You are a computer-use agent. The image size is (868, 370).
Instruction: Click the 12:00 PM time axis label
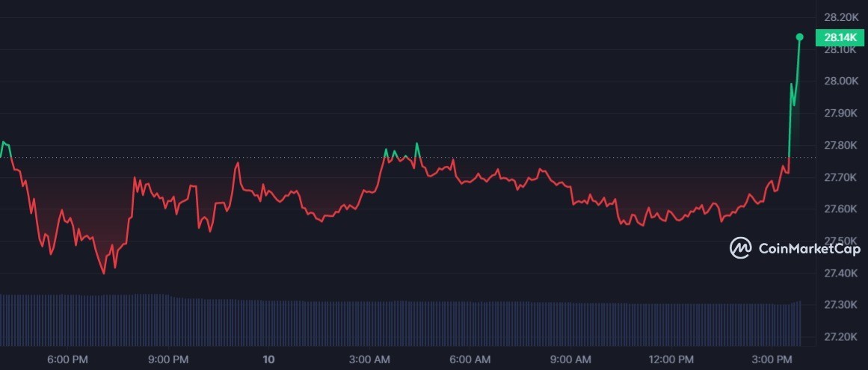click(x=670, y=360)
